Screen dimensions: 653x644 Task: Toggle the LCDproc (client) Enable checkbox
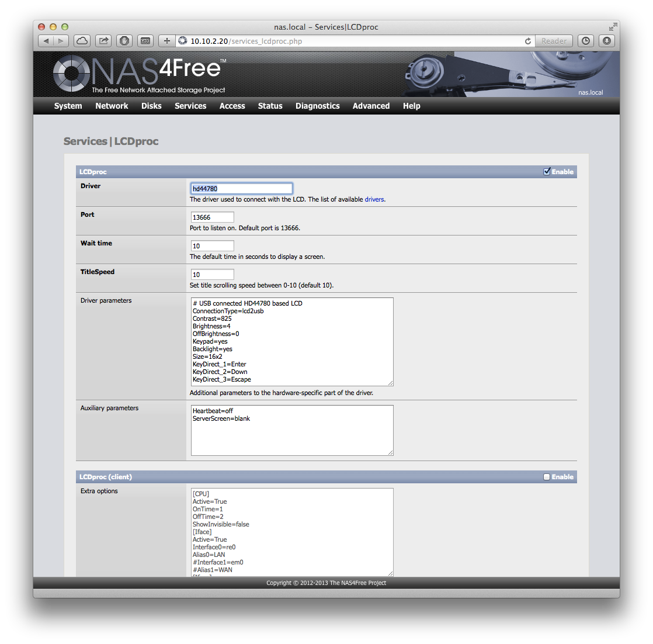(x=546, y=477)
